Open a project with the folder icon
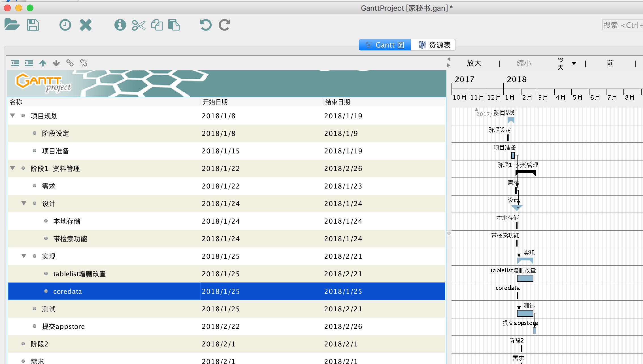 (x=12, y=25)
